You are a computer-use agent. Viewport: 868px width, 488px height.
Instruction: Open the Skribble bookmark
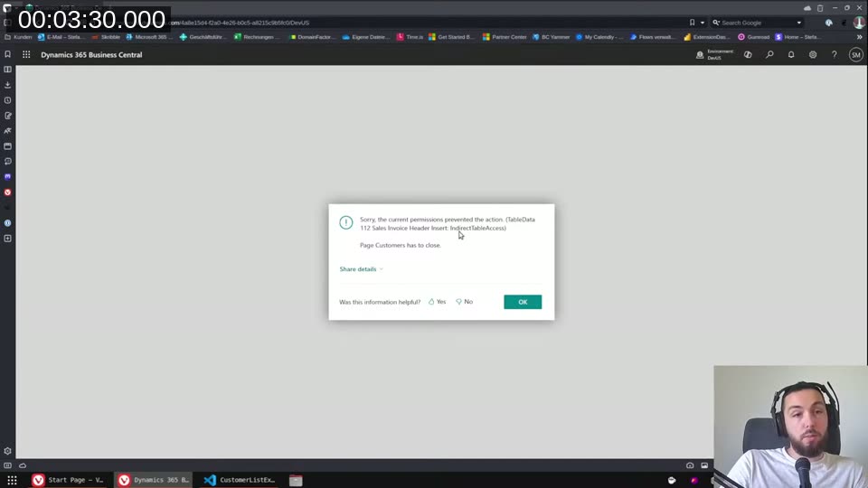pos(106,37)
